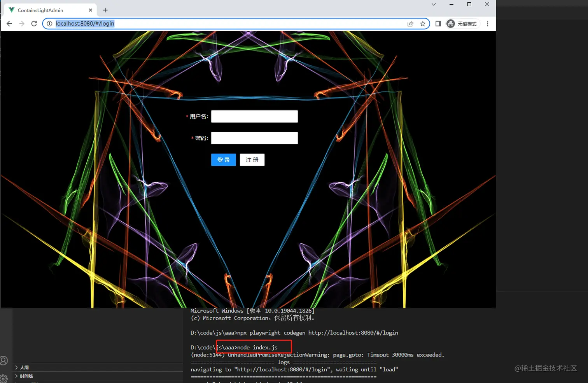Close the Chrome browser window
The height and width of the screenshot is (383, 588).
click(x=487, y=4)
